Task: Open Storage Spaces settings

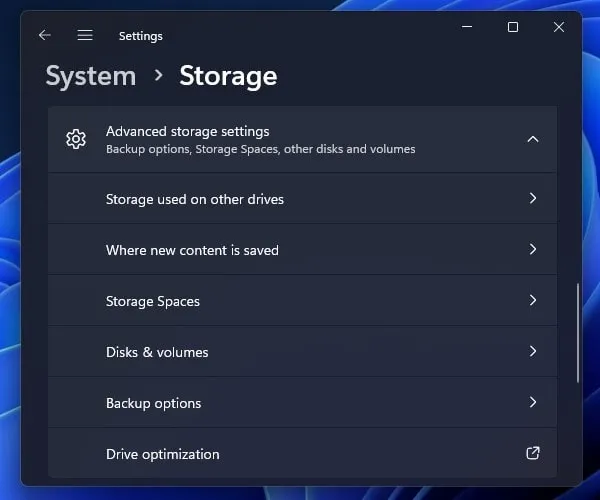Action: pos(302,300)
